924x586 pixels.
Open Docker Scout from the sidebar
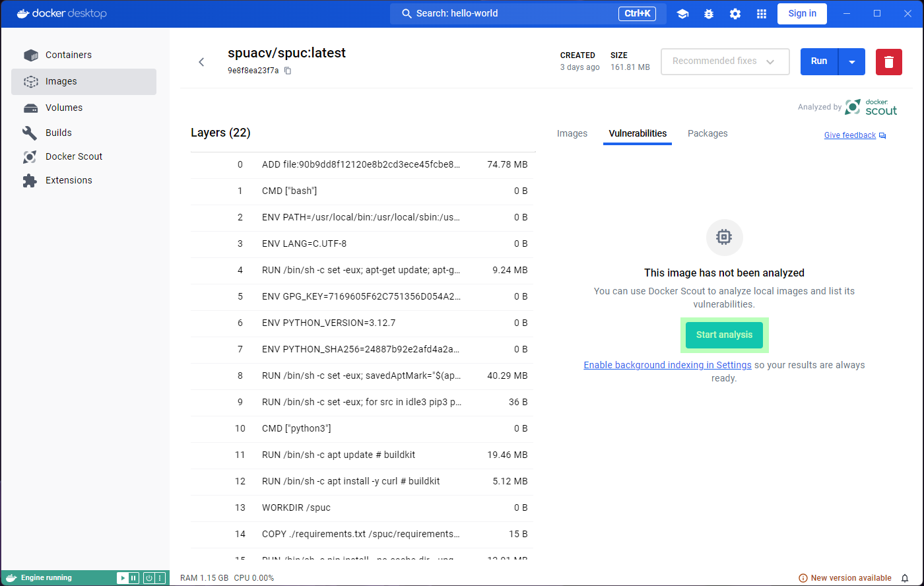pyautogui.click(x=84, y=156)
